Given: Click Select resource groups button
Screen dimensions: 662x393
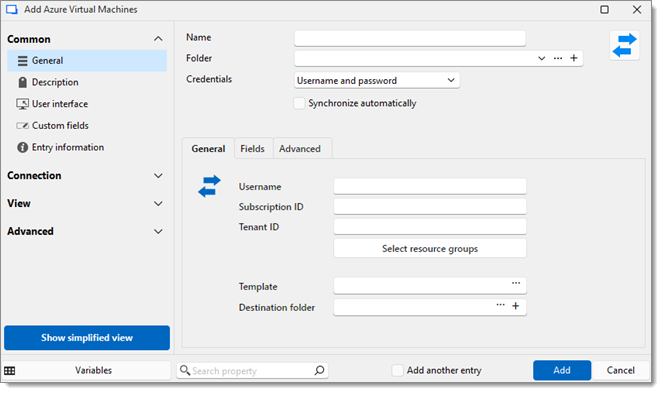Looking at the screenshot, I should click(430, 249).
